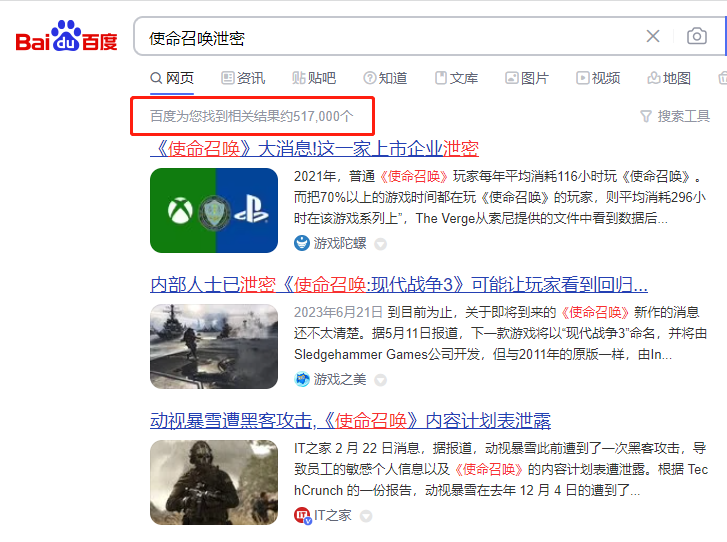
Task: Click the 贴 icon on the 贴吧 tab
Action: pos(298,78)
